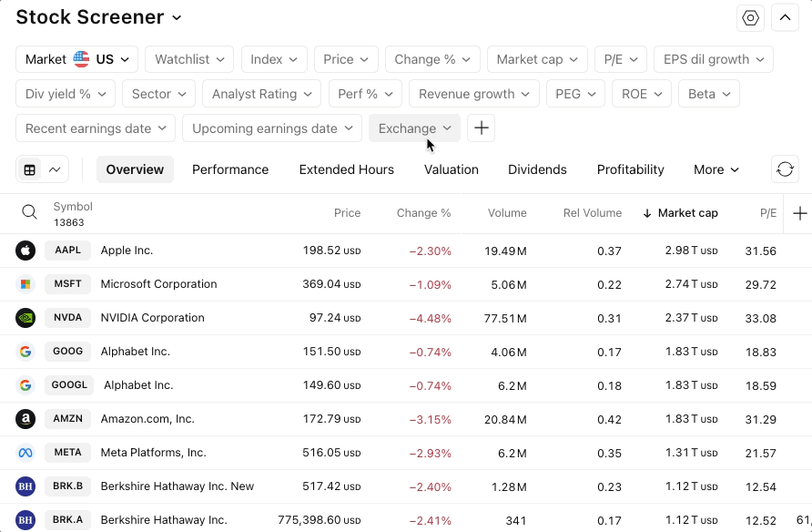The image size is (812, 532).
Task: Click the Apple logo icon
Action: (x=25, y=251)
